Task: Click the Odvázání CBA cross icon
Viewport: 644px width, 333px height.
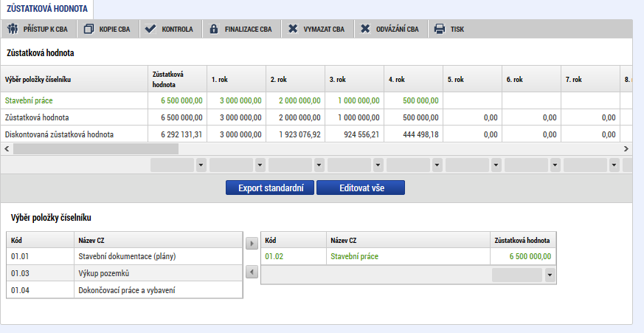Action: tap(365, 29)
